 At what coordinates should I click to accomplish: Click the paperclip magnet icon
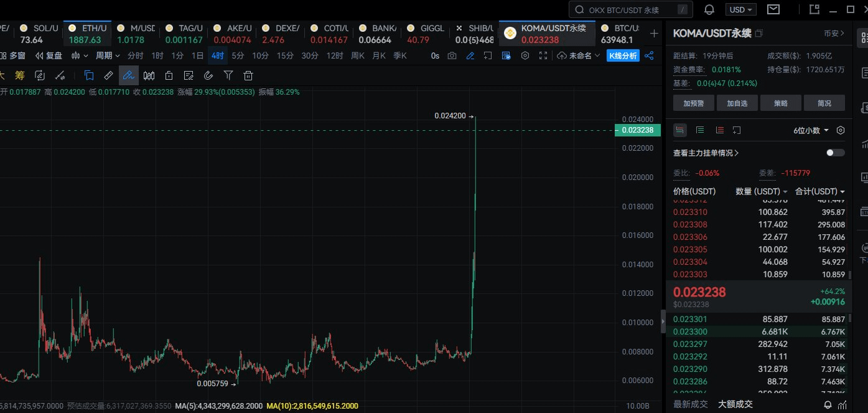[x=208, y=75]
